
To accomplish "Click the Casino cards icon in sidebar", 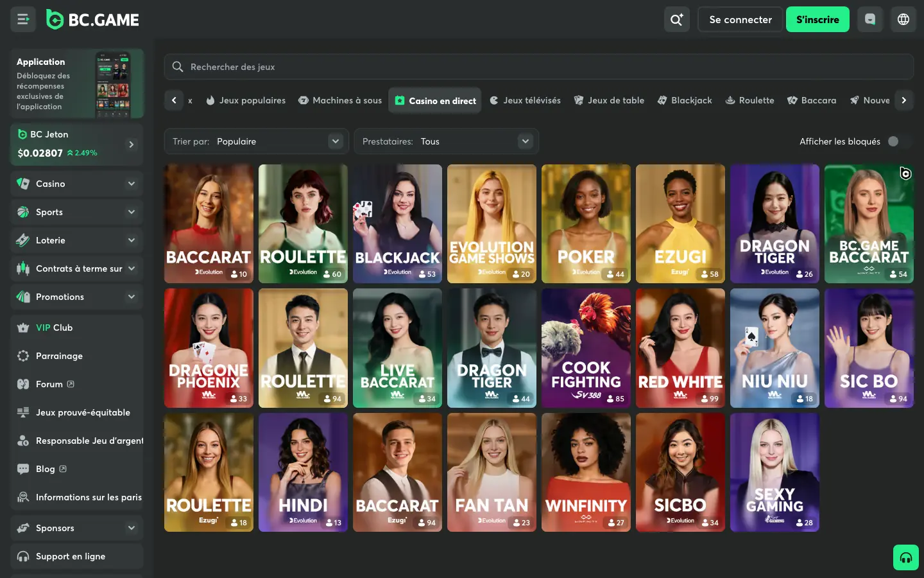I will pos(23,184).
